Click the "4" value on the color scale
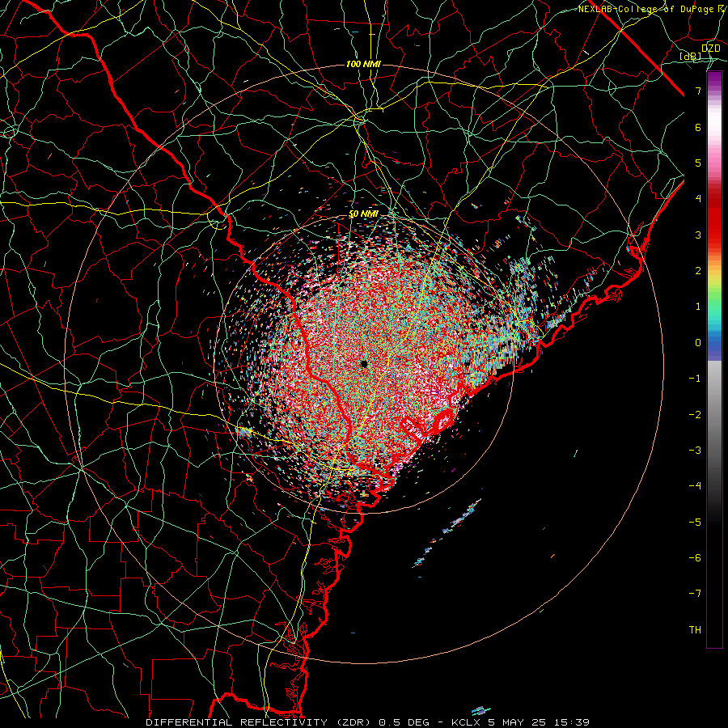 698,199
